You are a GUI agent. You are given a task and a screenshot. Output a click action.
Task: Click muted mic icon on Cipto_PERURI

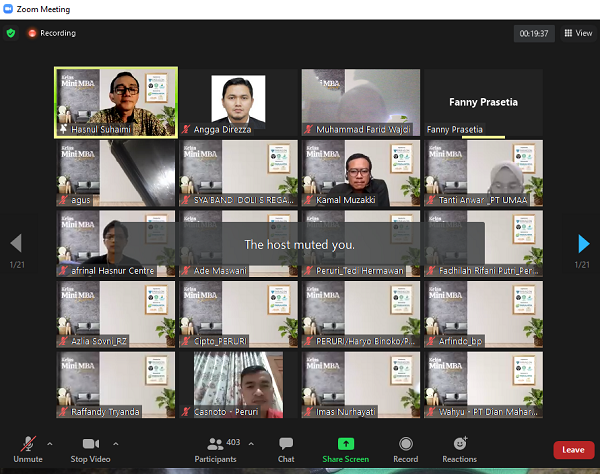186,341
